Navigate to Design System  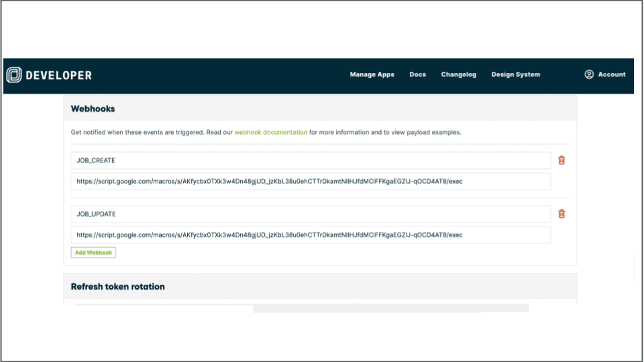(x=515, y=74)
